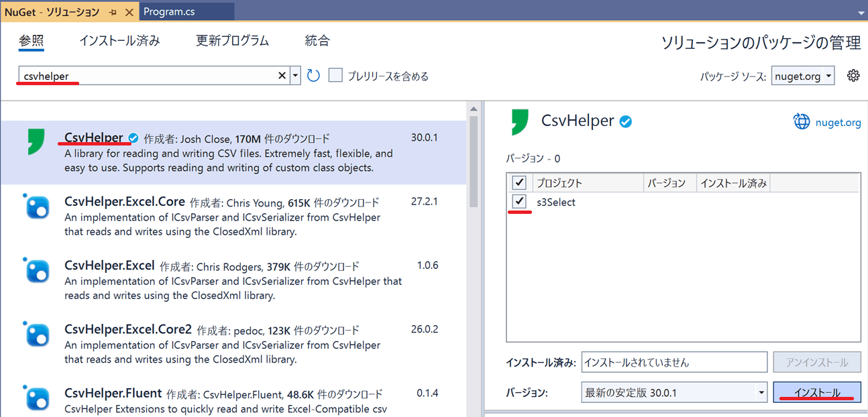The height and width of the screenshot is (417, 868).
Task: Click the author pedoc text
Action: (x=248, y=330)
